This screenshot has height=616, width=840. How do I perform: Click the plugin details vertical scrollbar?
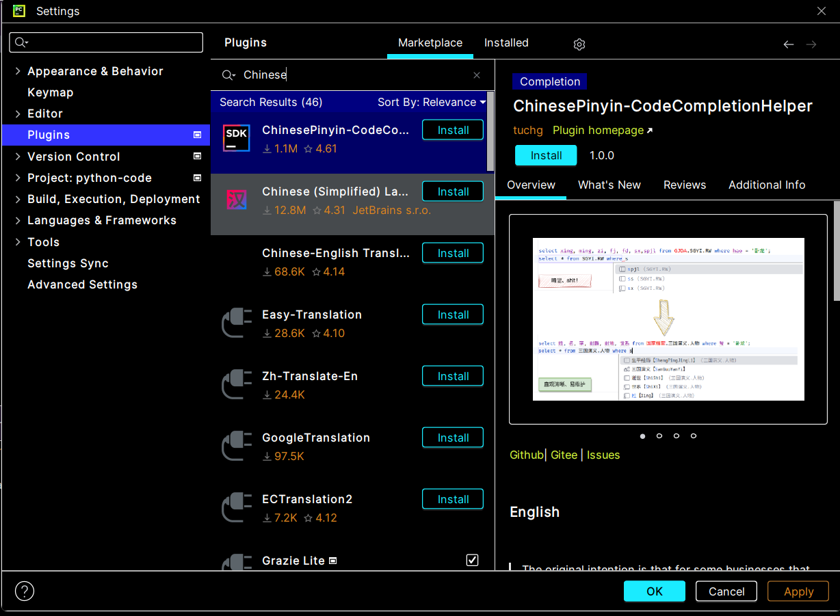[836, 250]
